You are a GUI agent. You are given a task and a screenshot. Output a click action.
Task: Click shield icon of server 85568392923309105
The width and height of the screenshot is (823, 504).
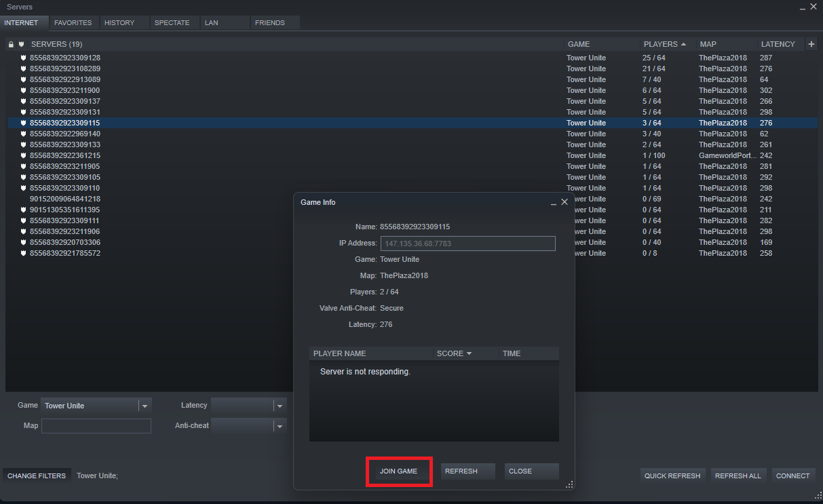point(24,177)
